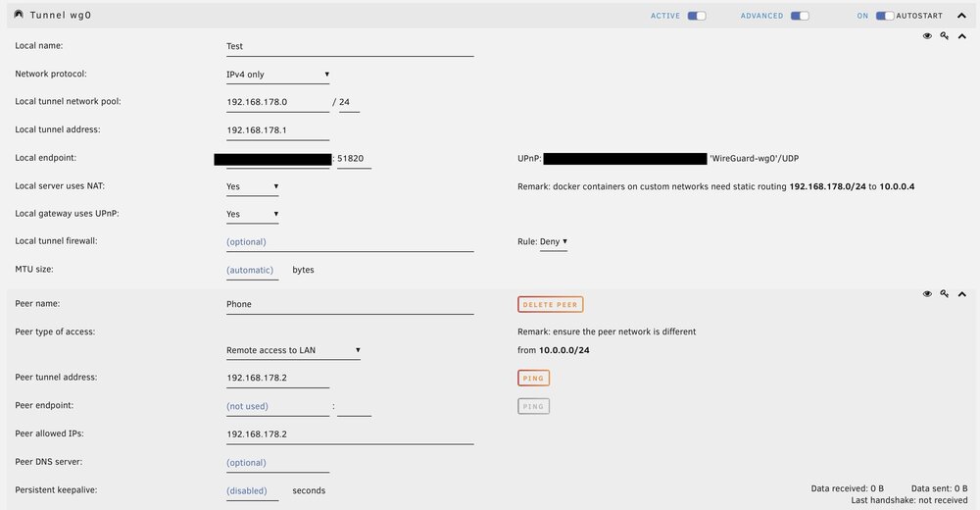Click the Last handshake: not received status
Viewport: 980px width, 510px height.
pos(908,500)
